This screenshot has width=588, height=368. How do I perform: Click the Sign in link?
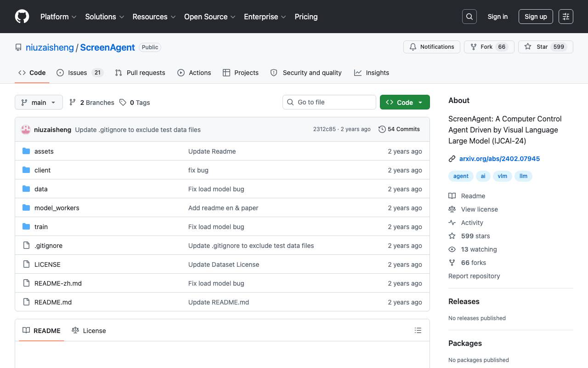[498, 17]
